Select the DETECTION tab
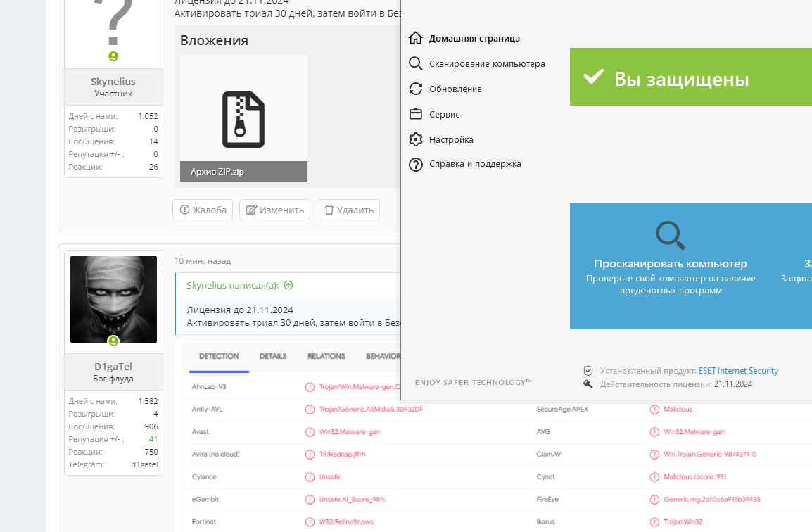 [x=219, y=356]
